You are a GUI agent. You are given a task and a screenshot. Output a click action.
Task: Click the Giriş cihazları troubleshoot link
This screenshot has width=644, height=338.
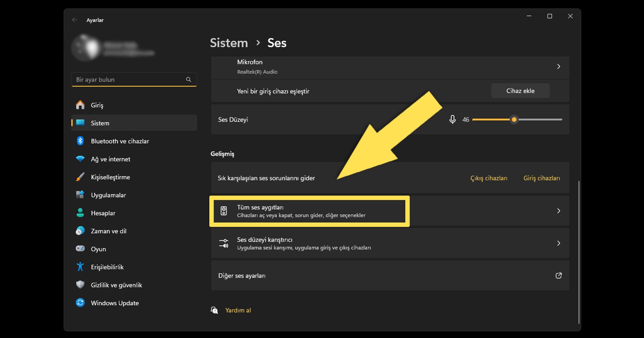(541, 178)
